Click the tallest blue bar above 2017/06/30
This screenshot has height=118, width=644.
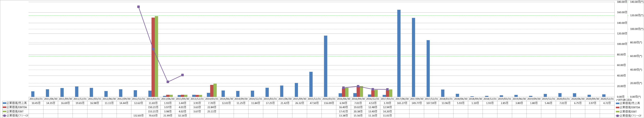pyautogui.click(x=399, y=53)
